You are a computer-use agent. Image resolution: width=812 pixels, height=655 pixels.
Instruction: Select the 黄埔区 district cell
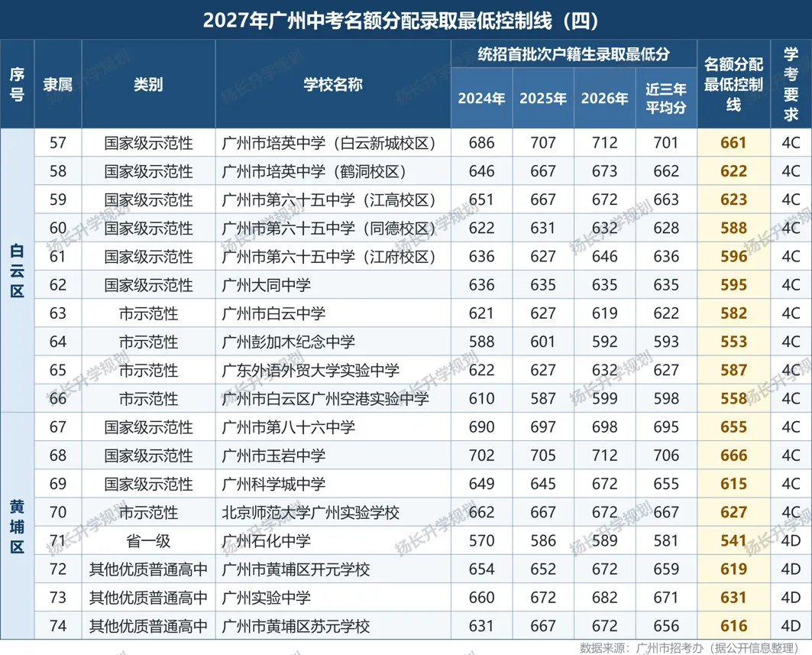(x=17, y=527)
